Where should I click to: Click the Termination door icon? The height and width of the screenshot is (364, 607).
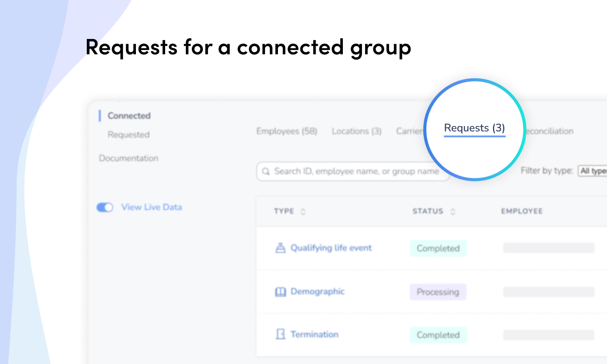(280, 334)
